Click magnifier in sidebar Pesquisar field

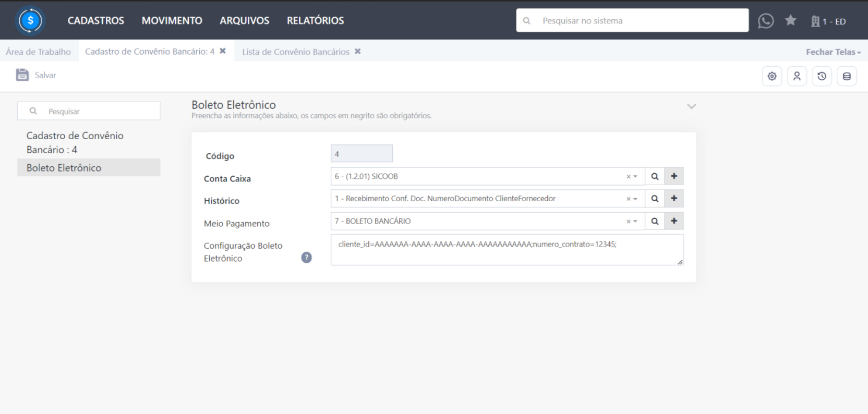pos(33,111)
